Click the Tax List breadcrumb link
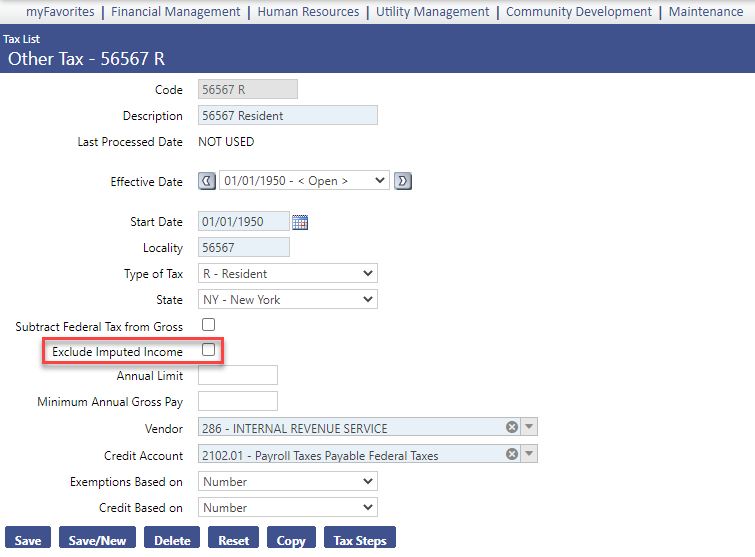Viewport: 755px width, 557px height. tap(19, 39)
